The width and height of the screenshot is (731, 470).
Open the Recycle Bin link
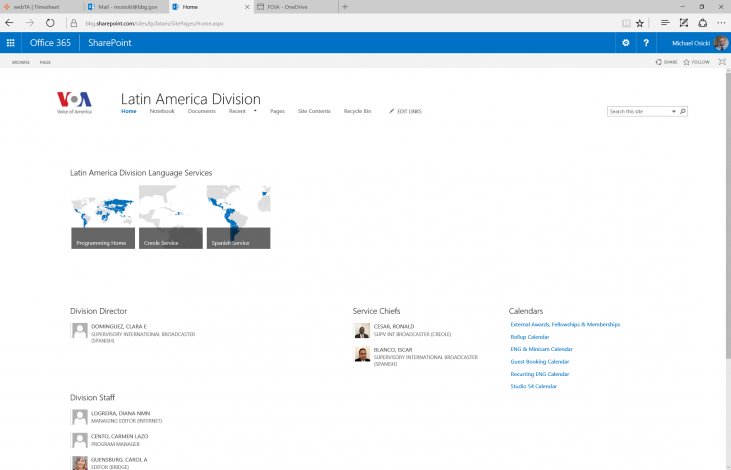click(357, 111)
